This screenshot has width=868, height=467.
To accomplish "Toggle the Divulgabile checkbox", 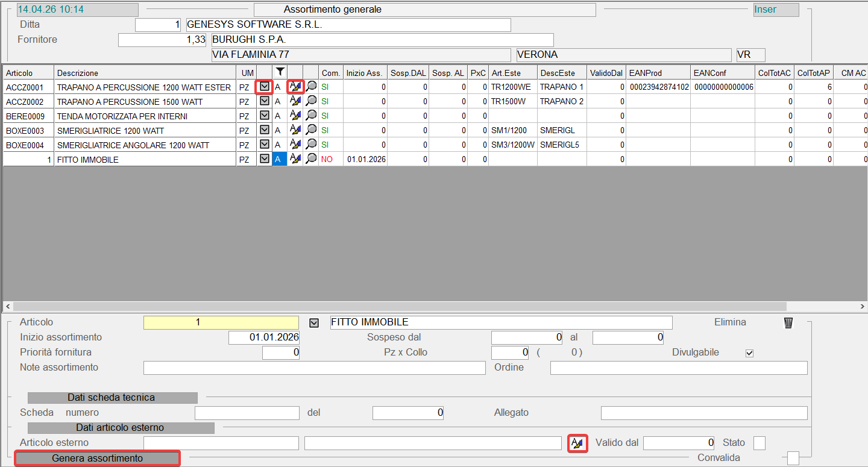I will coord(749,353).
